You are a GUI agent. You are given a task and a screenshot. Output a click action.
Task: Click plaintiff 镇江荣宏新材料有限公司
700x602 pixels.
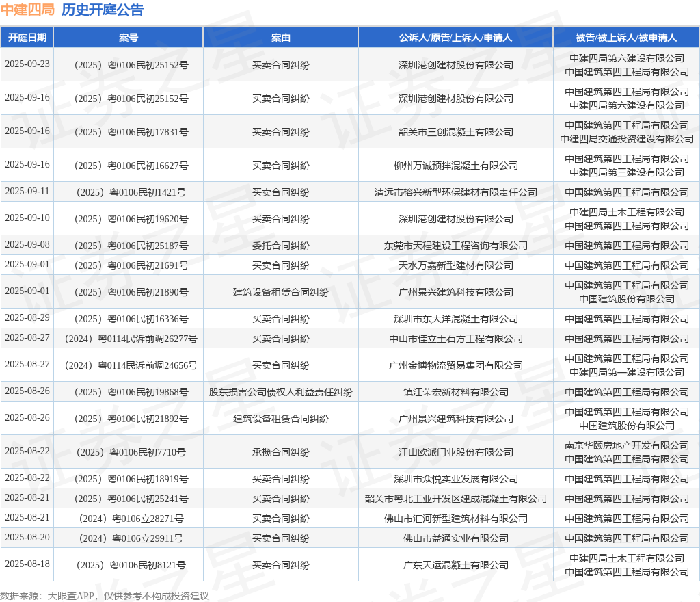(x=456, y=392)
